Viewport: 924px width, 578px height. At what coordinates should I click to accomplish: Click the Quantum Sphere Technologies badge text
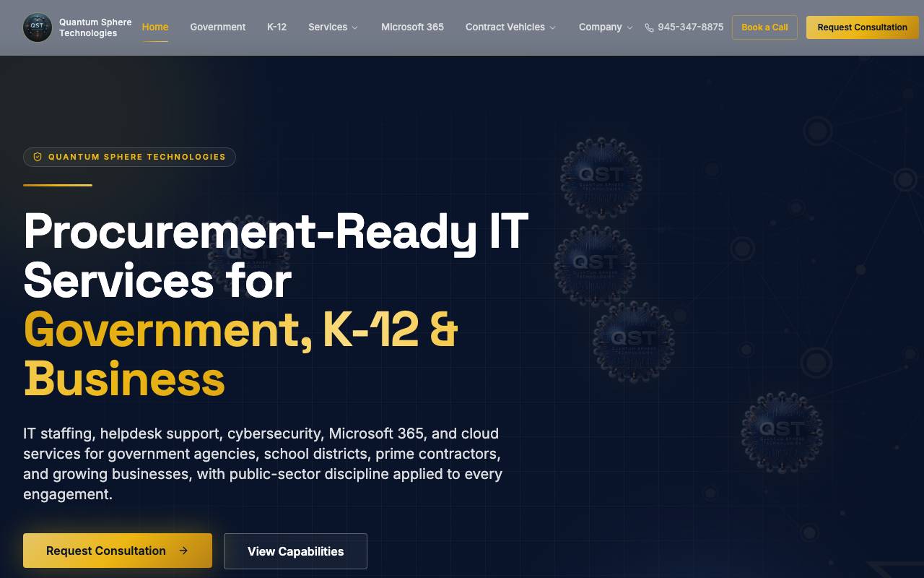coord(137,157)
